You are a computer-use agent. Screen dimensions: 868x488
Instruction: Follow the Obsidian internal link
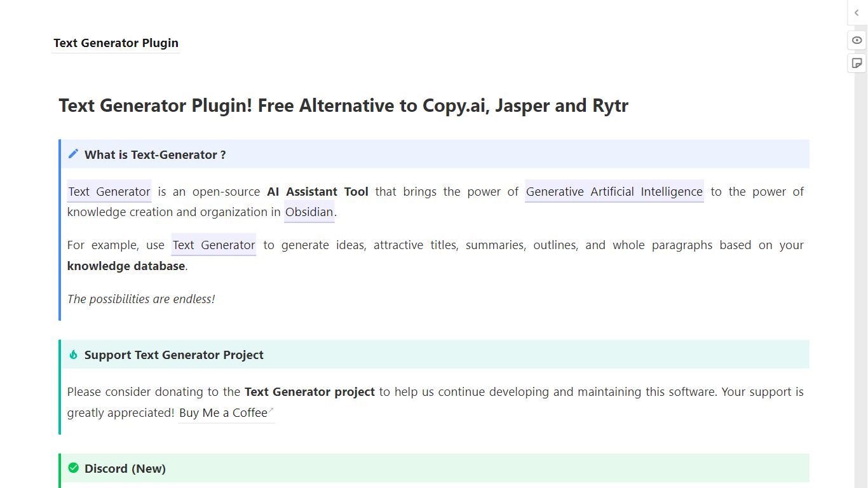point(309,212)
